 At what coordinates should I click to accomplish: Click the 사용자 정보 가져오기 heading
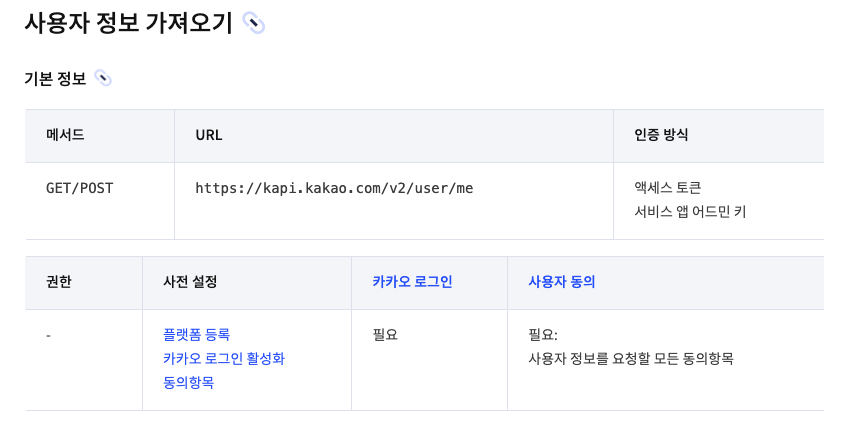128,23
